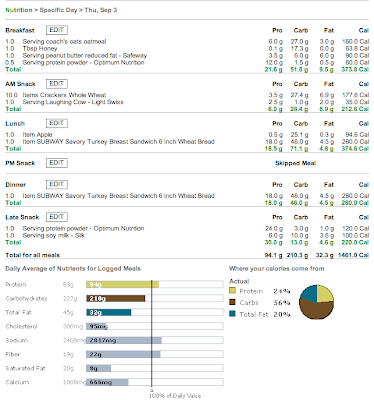The image size is (374, 400).
Task: Click the Carbohydrates 210g progress bar
Action: pyautogui.click(x=155, y=298)
